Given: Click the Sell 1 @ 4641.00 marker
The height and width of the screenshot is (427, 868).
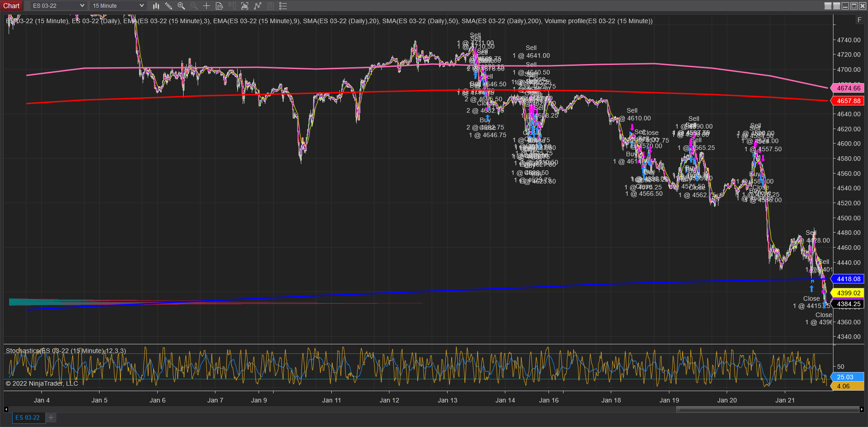Looking at the screenshot, I should pyautogui.click(x=531, y=52).
